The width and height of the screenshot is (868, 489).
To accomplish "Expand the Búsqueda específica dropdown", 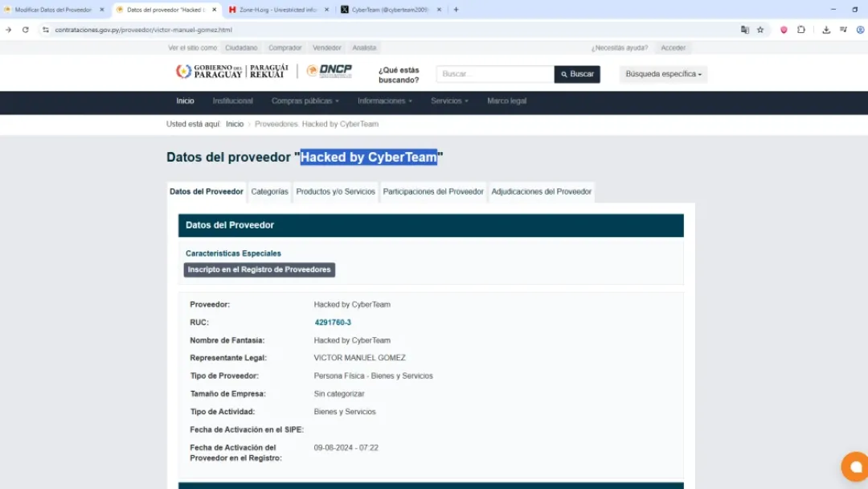I will tap(663, 74).
